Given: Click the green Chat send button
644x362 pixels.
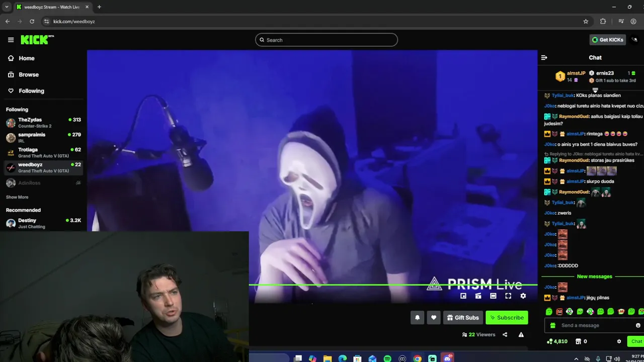Looking at the screenshot, I should pyautogui.click(x=636, y=341).
